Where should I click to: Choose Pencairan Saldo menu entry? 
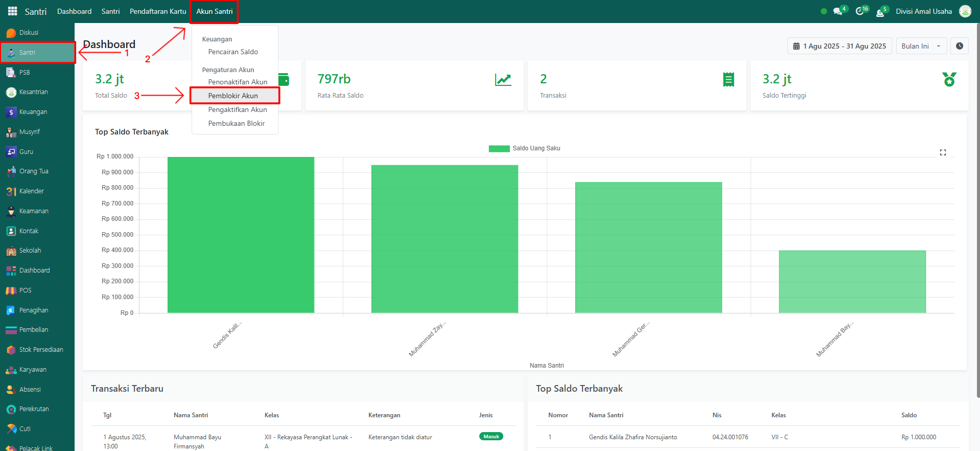(x=233, y=52)
